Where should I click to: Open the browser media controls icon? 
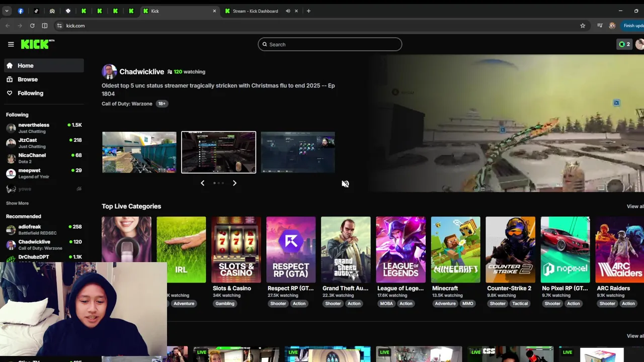point(600,26)
